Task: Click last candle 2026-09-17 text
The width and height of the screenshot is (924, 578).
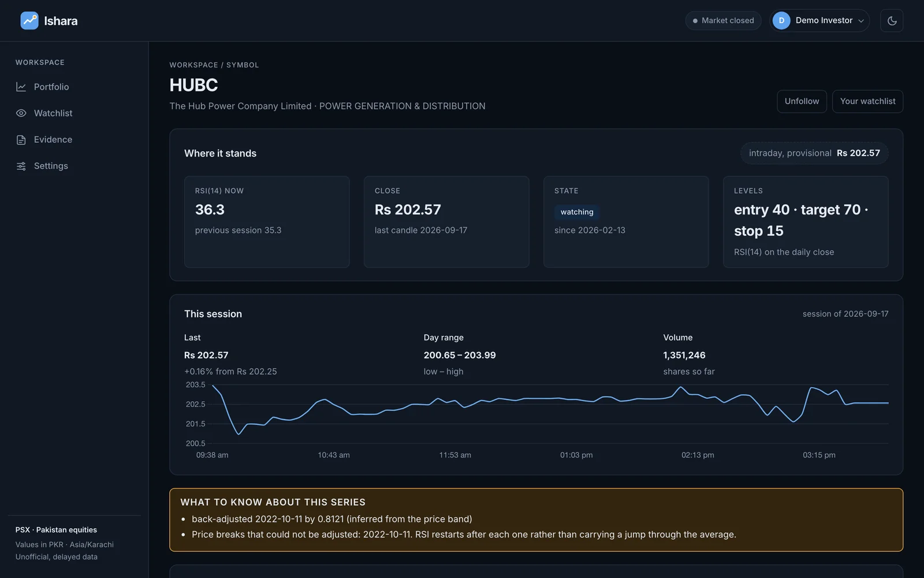Action: [x=421, y=230]
